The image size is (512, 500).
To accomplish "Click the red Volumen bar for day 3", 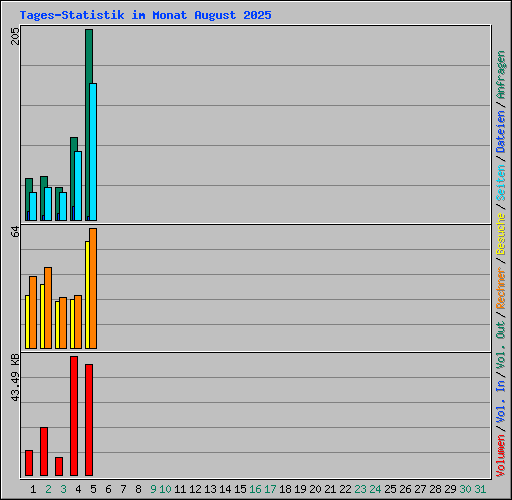I will (x=59, y=466).
